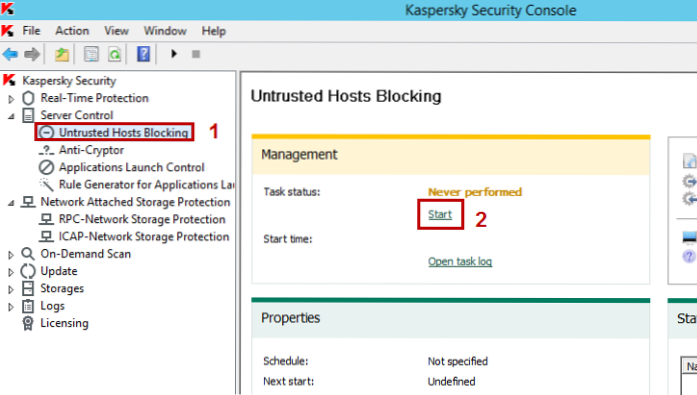
Task: Collapse the Server Control node
Action: tap(11, 116)
